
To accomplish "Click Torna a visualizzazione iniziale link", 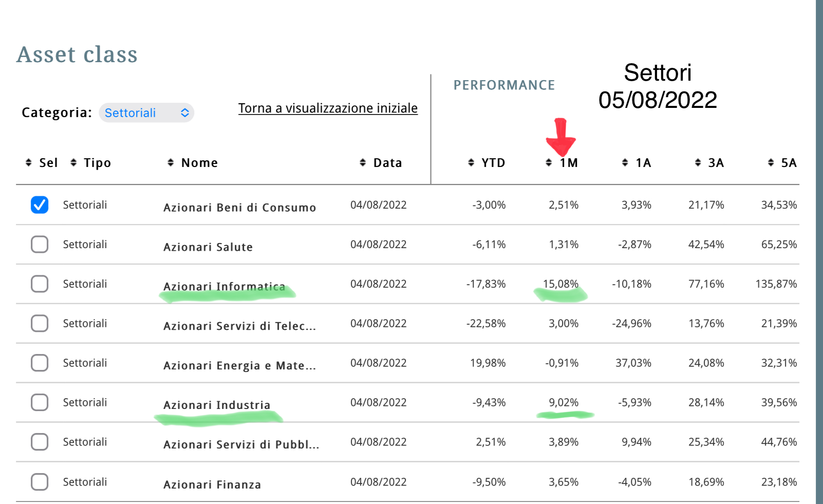I will tap(328, 108).
